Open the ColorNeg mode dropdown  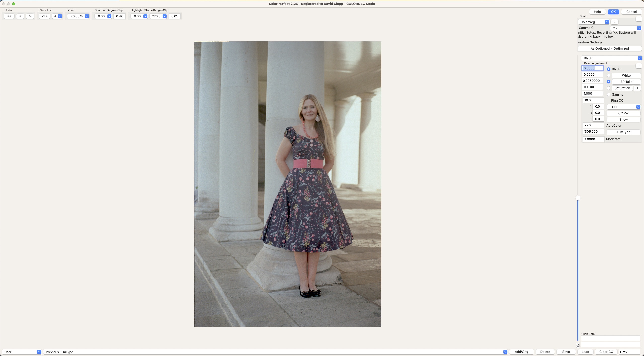coord(607,22)
